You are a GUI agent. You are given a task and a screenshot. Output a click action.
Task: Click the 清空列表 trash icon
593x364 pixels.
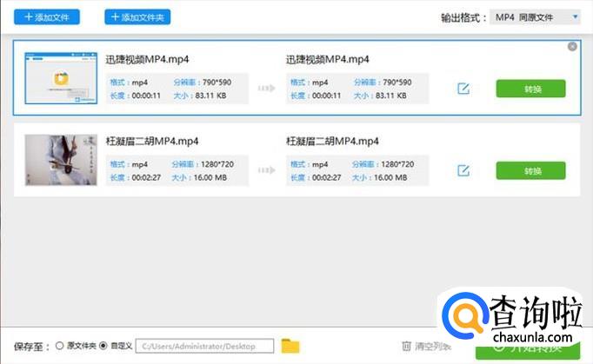[x=407, y=346]
